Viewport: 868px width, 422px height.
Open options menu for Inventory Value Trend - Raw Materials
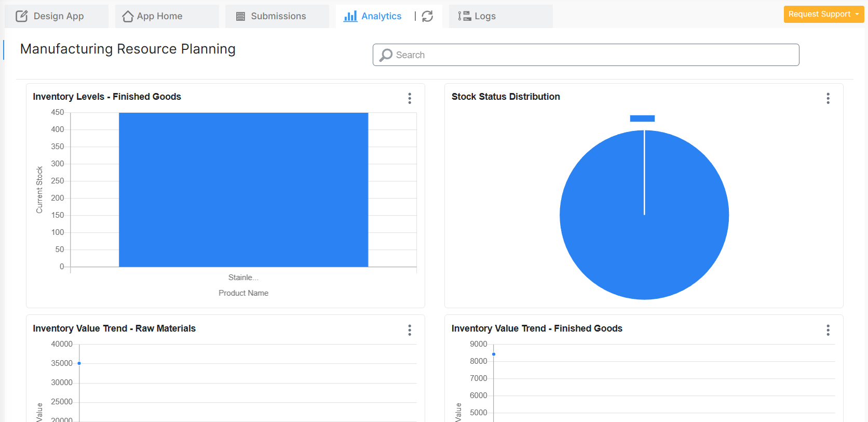410,330
